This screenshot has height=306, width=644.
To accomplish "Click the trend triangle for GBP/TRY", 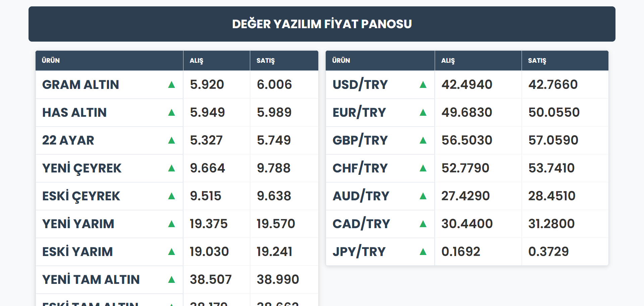I will pyautogui.click(x=423, y=140).
